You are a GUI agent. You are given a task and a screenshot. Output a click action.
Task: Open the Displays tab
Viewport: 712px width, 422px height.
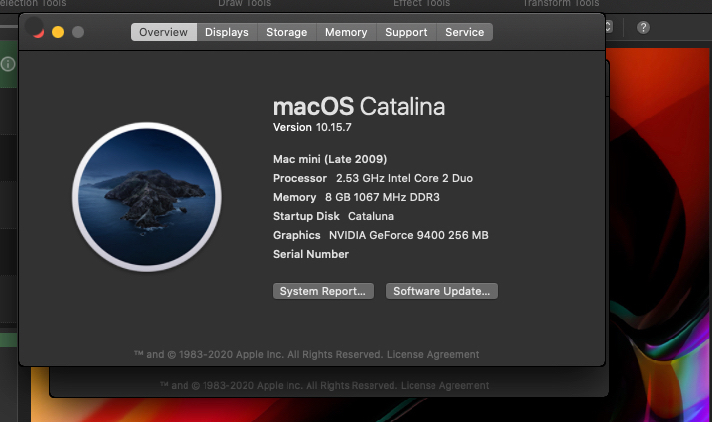point(227,32)
